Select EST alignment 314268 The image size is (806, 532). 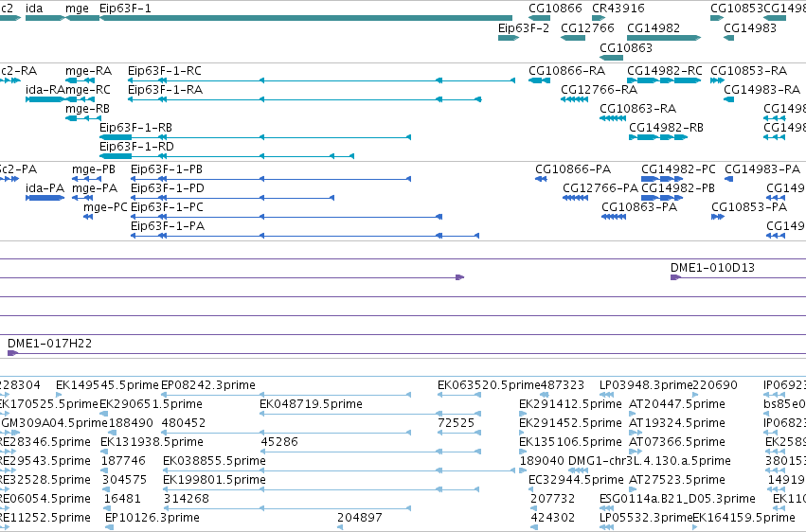click(x=286, y=508)
